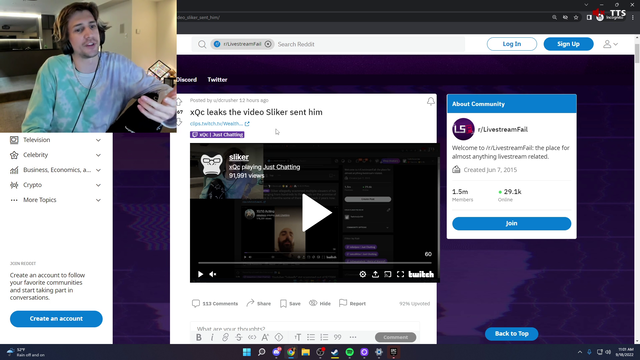640x360 pixels.
Task: Click the Log In button
Action: tap(511, 44)
